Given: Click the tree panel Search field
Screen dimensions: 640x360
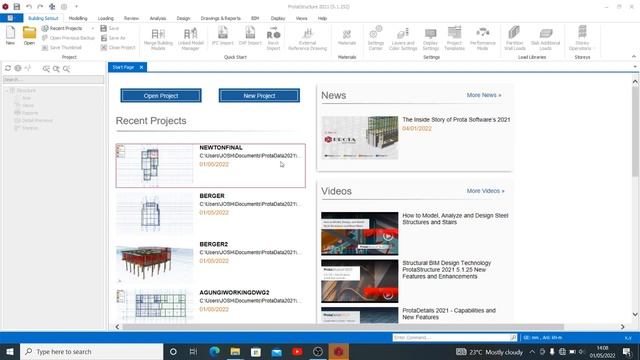Looking at the screenshot, I should click(53, 80).
